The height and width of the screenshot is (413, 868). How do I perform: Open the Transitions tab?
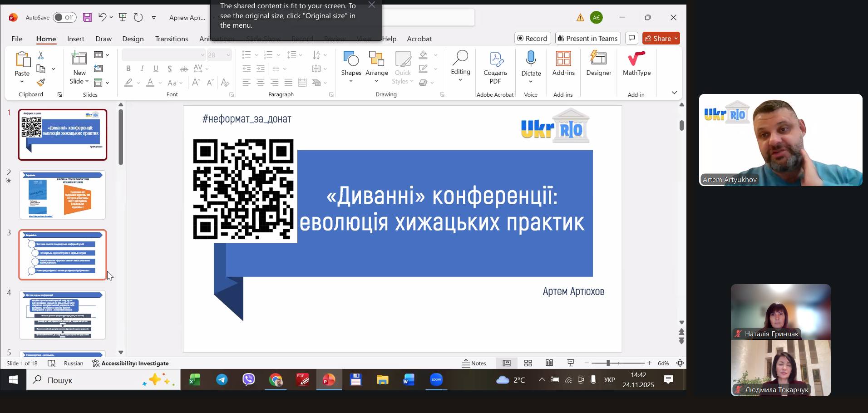(x=171, y=39)
